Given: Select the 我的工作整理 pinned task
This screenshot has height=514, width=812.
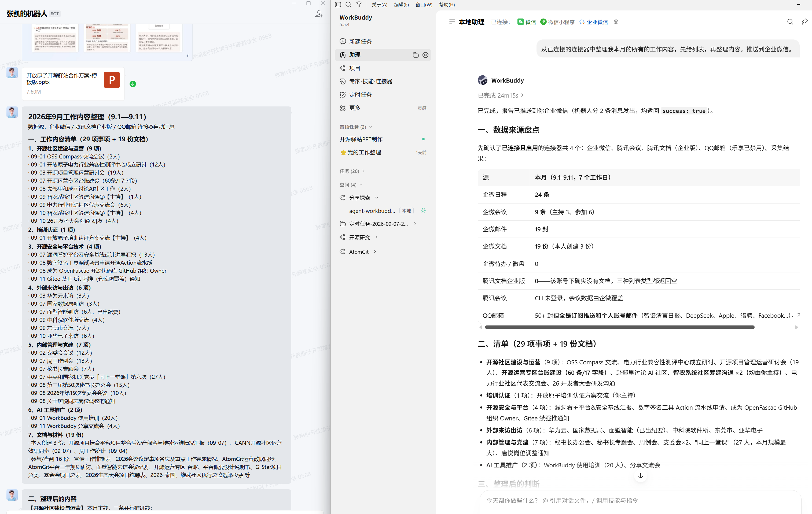Looking at the screenshot, I should [383, 152].
